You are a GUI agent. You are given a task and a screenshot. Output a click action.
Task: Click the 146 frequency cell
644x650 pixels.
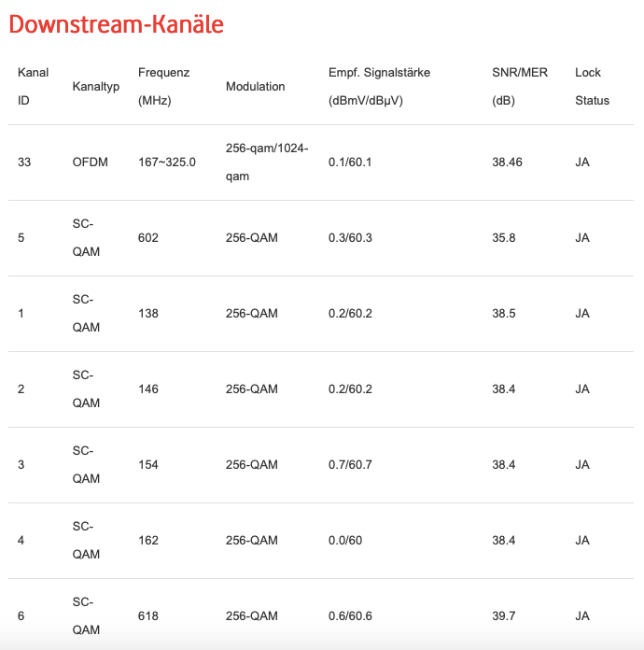point(147,389)
